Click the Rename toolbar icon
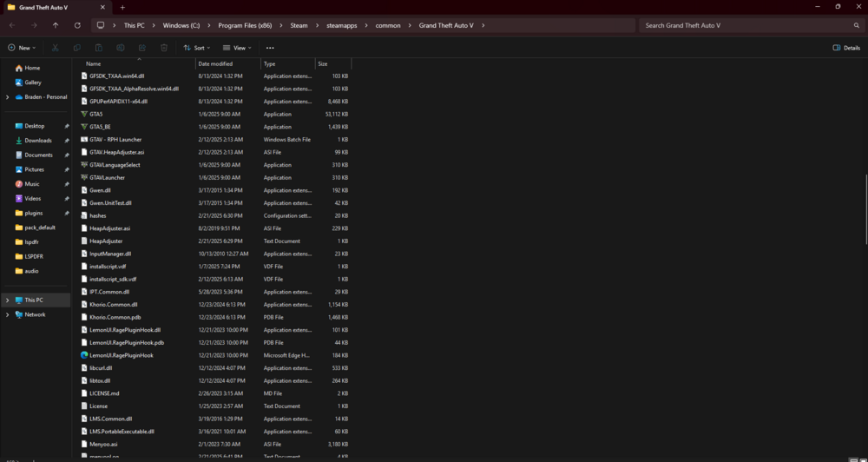This screenshot has height=462, width=868. [x=120, y=48]
